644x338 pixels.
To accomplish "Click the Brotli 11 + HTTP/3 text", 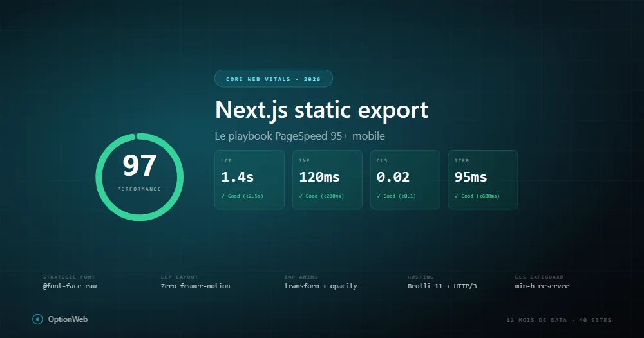I will pyautogui.click(x=442, y=286).
